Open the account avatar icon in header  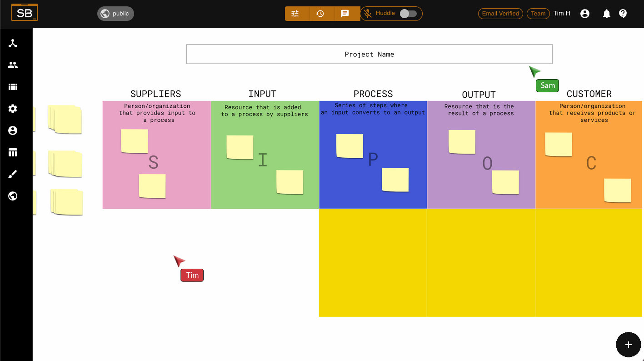pos(585,14)
